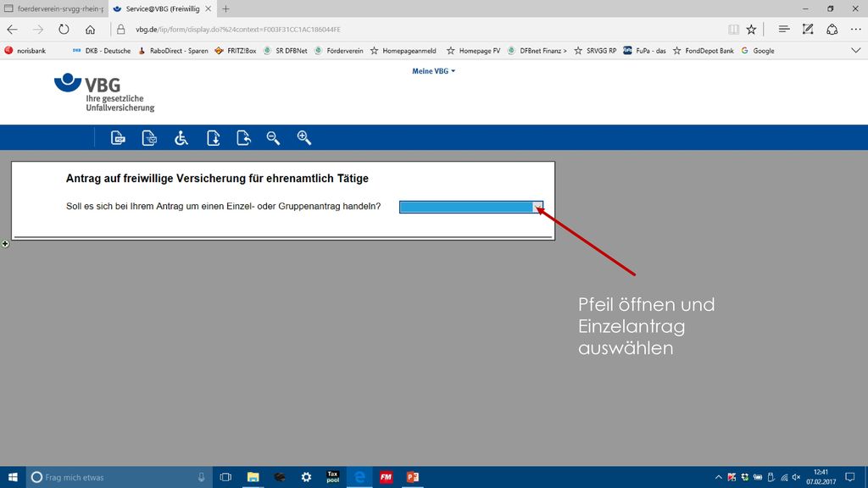Click the VBG logo
The width and height of the screenshot is (868, 488).
(104, 92)
